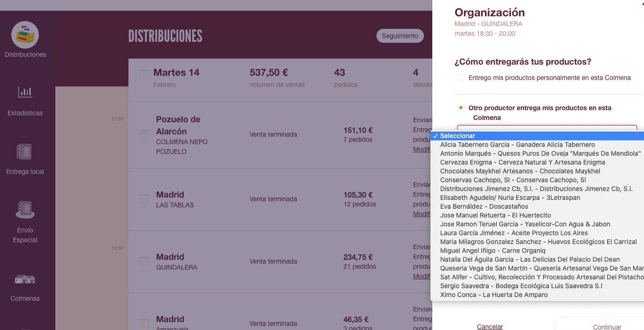Open Modificar link in Pozuelo de Alarcón row
This screenshot has height=330, width=644.
[422, 149]
